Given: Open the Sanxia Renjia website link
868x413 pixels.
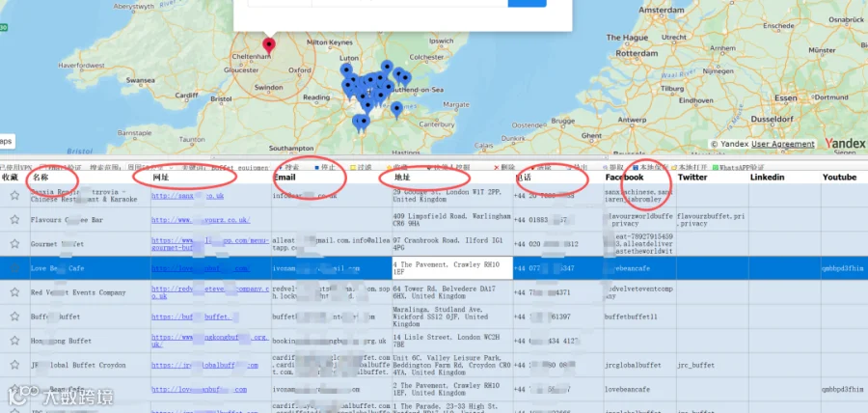Looking at the screenshot, I should pos(188,196).
